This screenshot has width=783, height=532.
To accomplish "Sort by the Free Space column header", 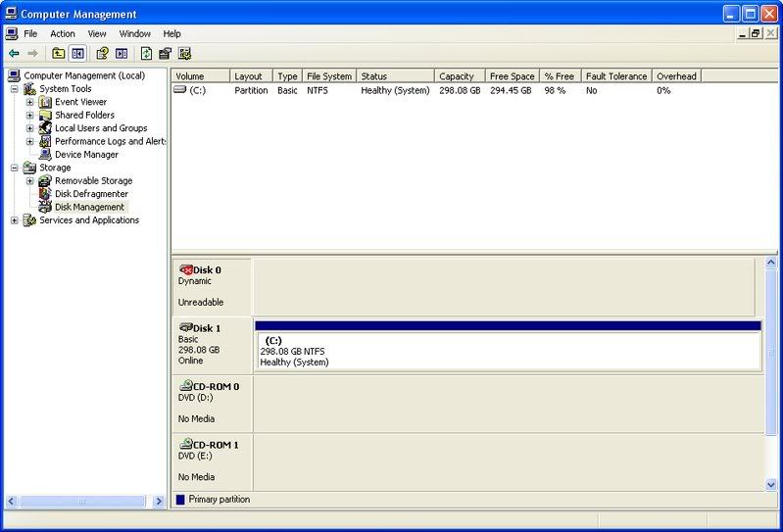I will pos(513,76).
